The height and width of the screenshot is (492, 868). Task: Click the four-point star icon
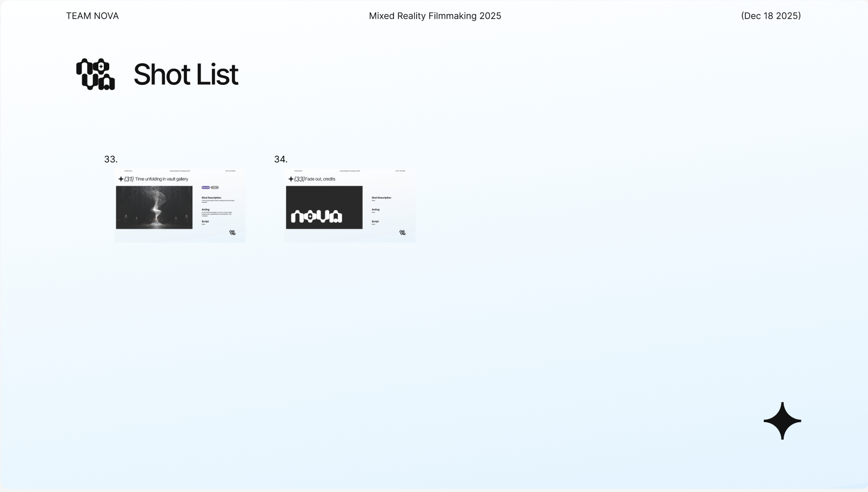point(782,421)
